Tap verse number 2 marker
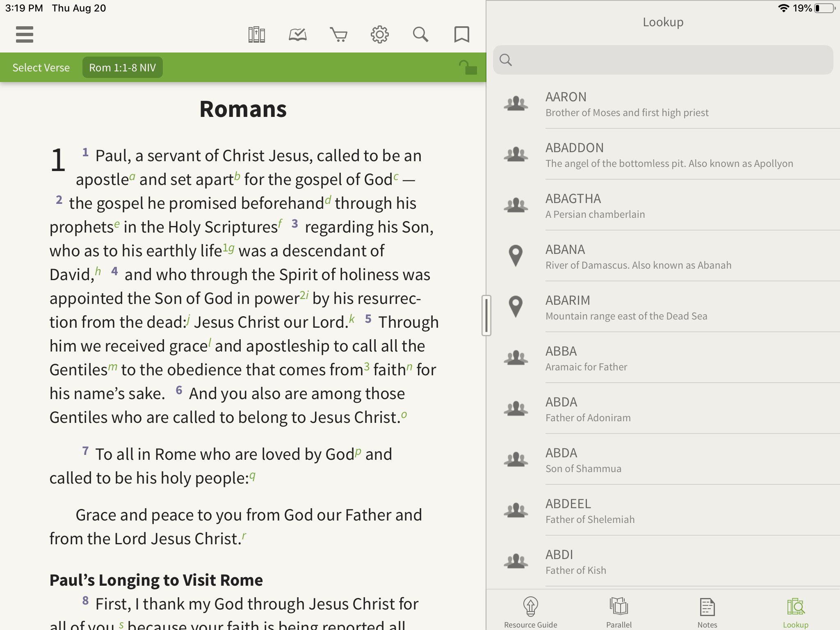The width and height of the screenshot is (840, 630). point(59,200)
